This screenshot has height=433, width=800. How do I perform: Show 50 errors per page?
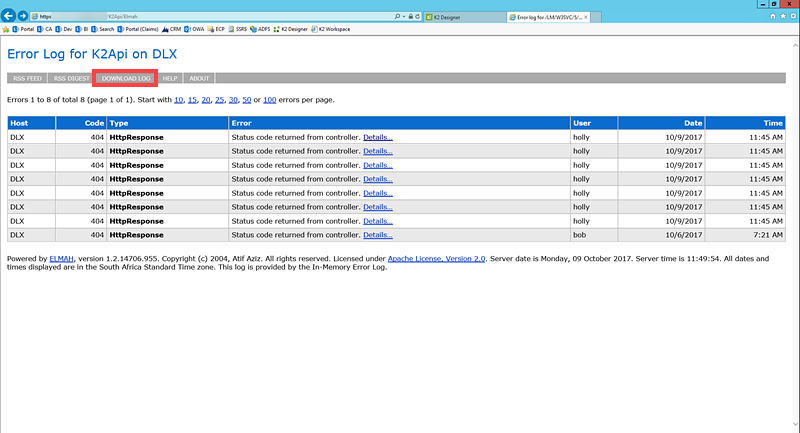click(246, 100)
